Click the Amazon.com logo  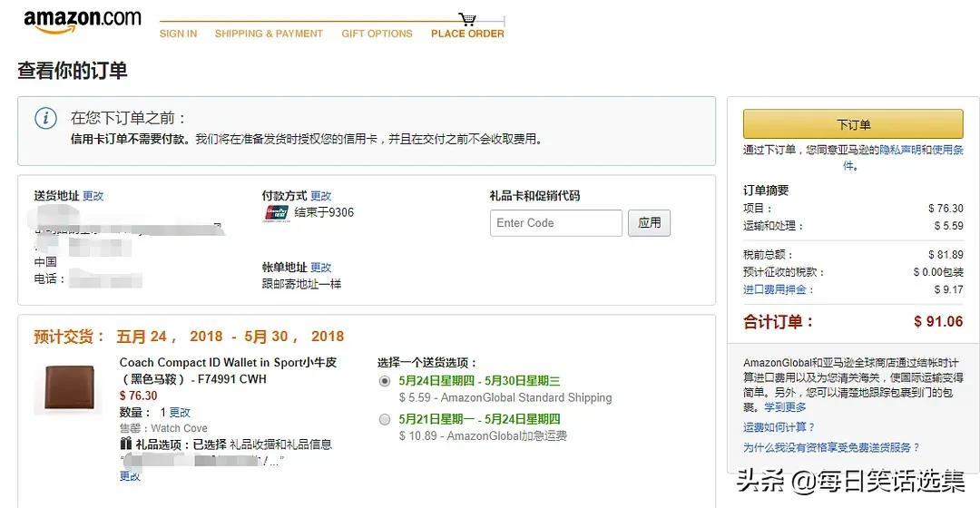pyautogui.click(x=83, y=21)
